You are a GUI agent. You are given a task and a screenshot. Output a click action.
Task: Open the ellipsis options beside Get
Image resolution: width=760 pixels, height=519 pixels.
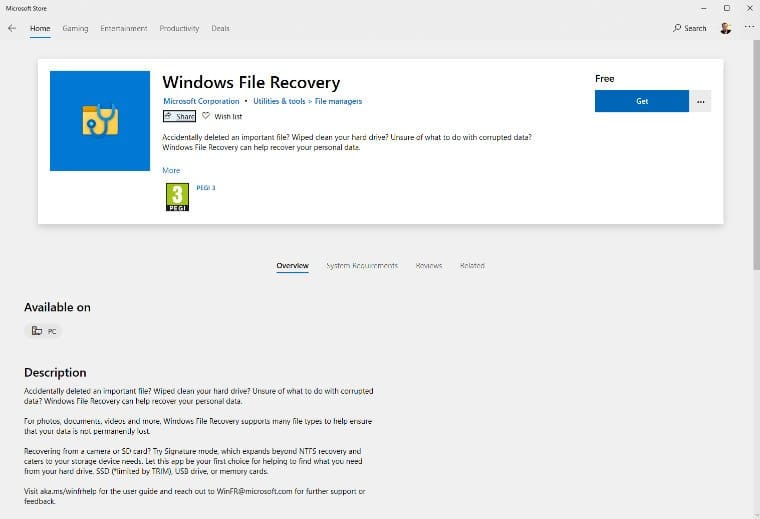(700, 101)
